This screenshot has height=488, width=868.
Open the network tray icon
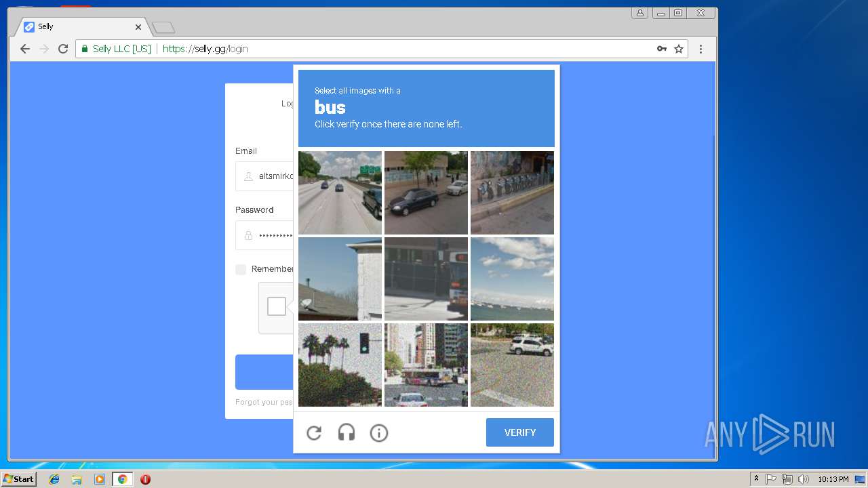click(787, 479)
